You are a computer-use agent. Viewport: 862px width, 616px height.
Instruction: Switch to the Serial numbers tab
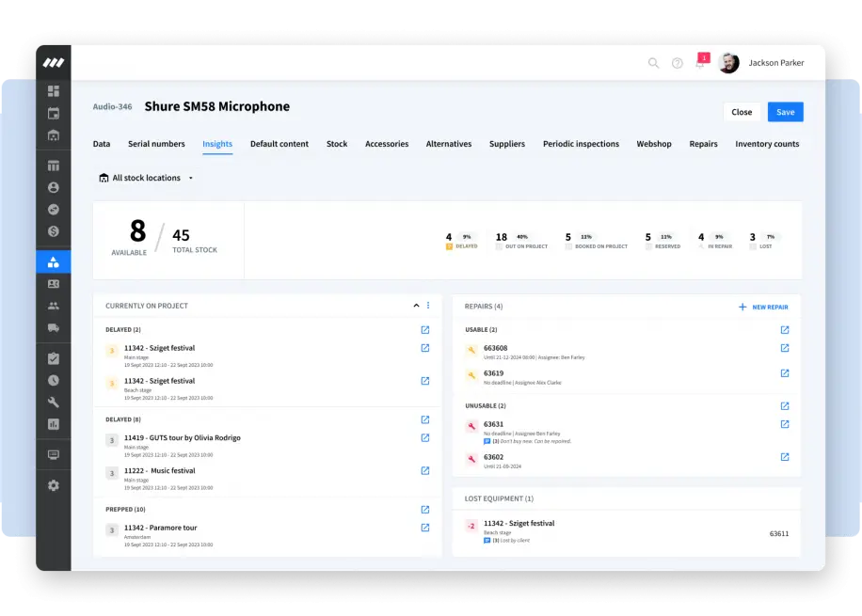pos(156,144)
